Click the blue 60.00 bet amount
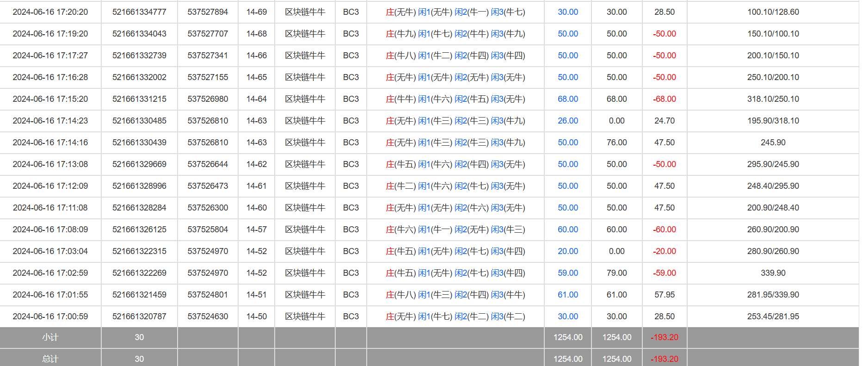 [x=567, y=230]
